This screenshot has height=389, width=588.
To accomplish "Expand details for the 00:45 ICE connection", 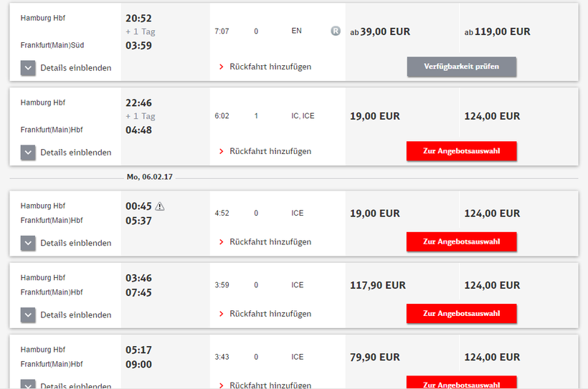I will click(x=67, y=243).
